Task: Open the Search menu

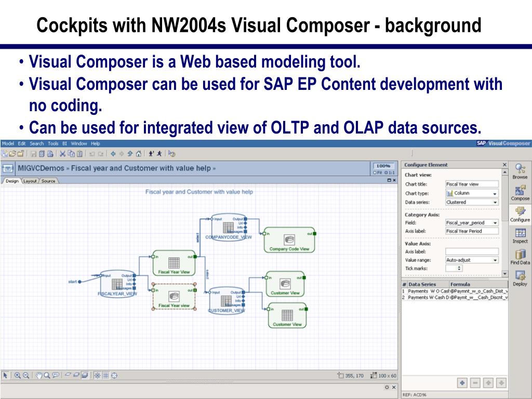Action: tap(37, 143)
